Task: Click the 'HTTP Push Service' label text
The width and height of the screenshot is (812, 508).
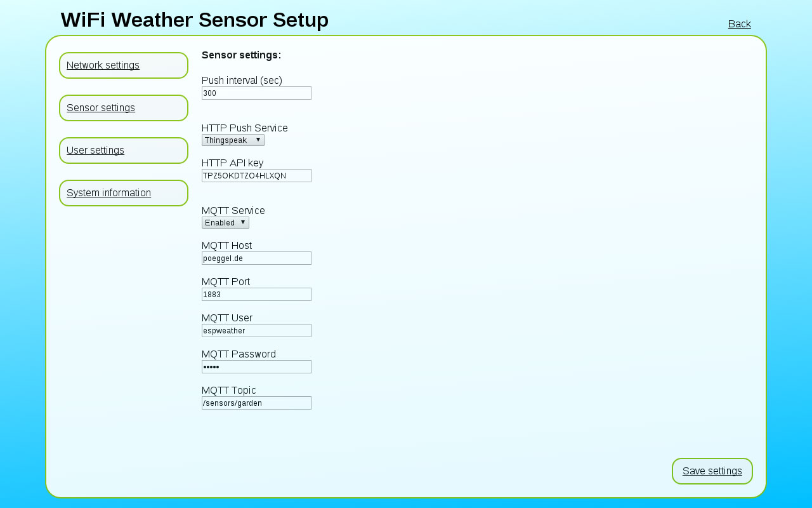Action: [245, 128]
